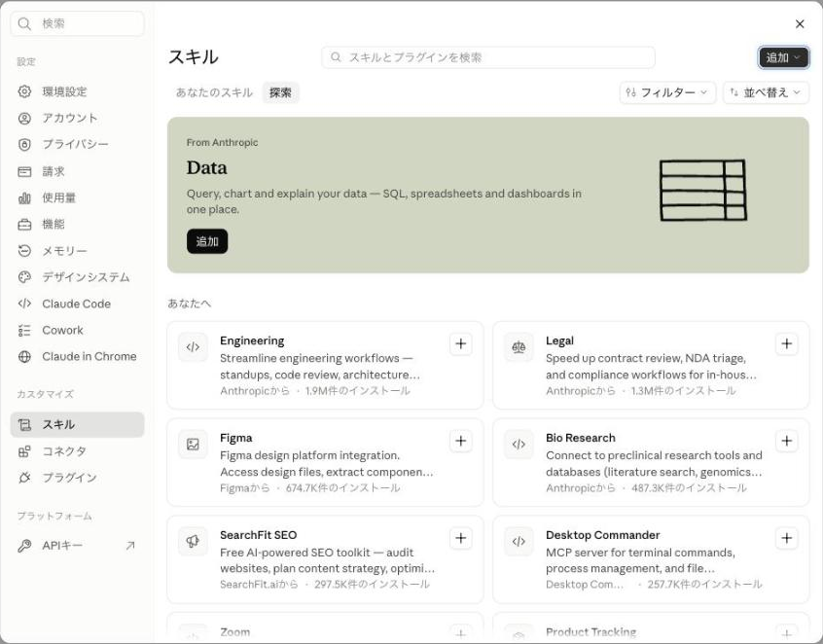This screenshot has width=823, height=644.
Task: Click the Engineering card code icon
Action: pyautogui.click(x=194, y=347)
